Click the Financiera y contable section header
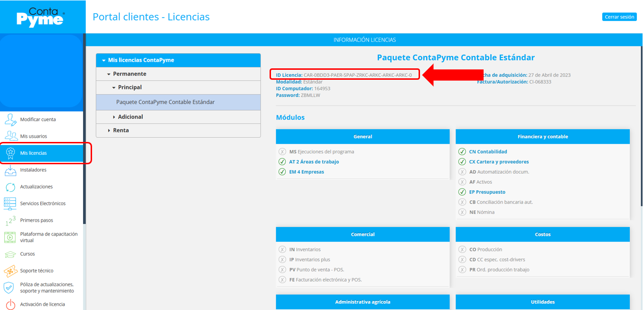This screenshot has width=644, height=310. click(x=543, y=137)
